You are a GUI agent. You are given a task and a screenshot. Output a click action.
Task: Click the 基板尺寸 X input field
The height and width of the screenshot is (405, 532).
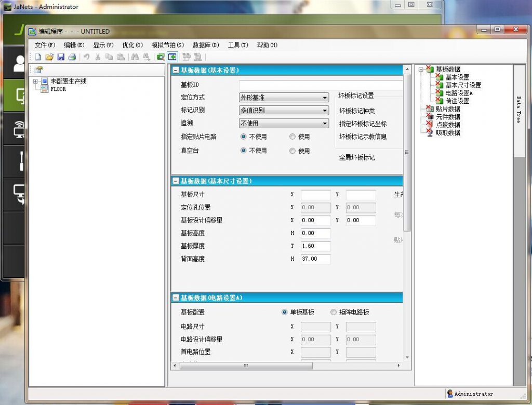[x=315, y=195]
